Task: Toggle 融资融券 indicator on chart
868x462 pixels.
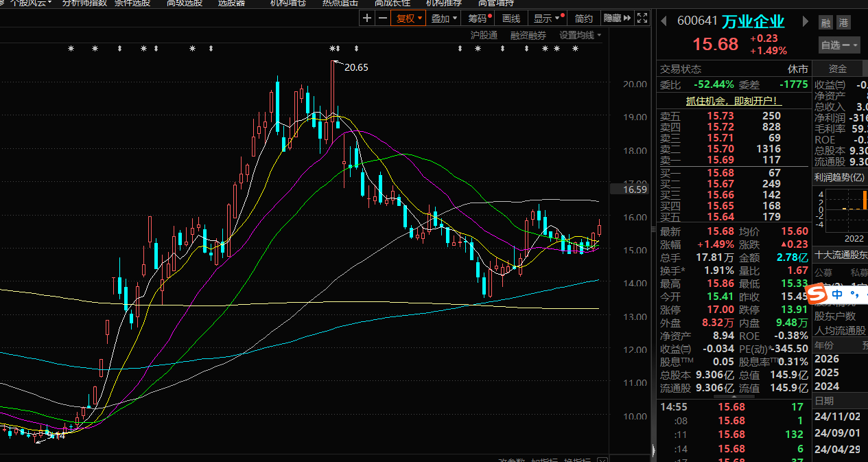Action: [x=528, y=35]
